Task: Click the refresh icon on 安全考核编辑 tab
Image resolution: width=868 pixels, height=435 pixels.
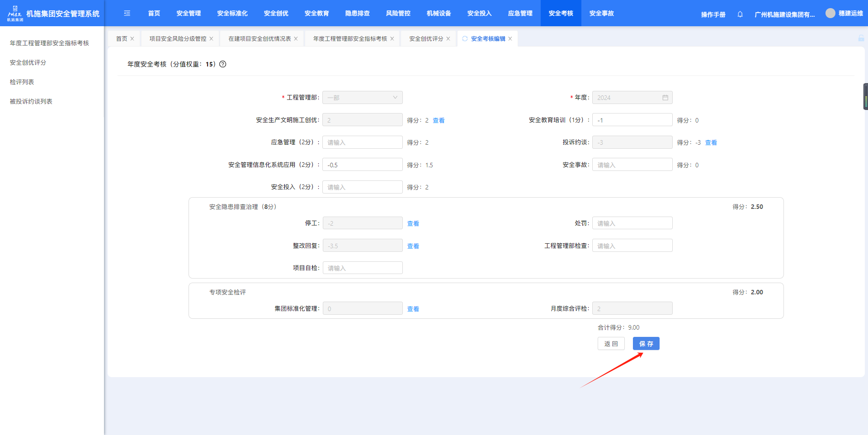Action: point(465,39)
